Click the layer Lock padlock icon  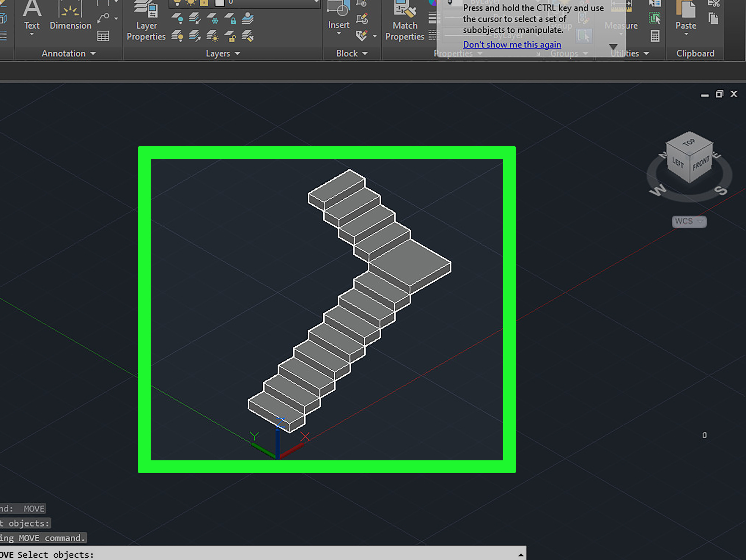pyautogui.click(x=230, y=19)
